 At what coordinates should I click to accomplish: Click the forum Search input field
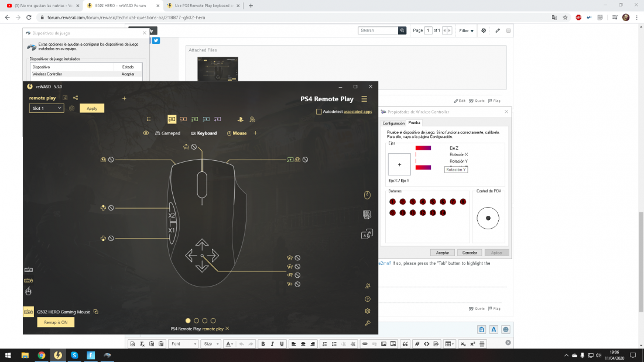click(378, 30)
